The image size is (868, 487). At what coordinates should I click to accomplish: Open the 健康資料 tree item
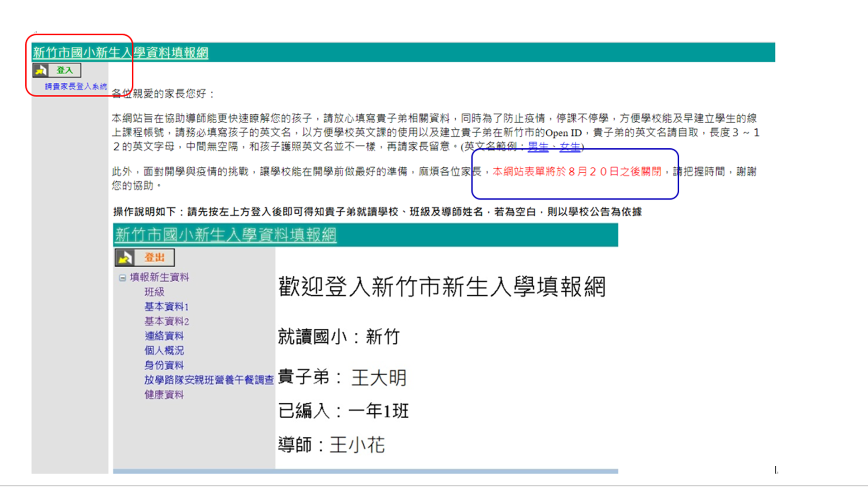tap(164, 394)
